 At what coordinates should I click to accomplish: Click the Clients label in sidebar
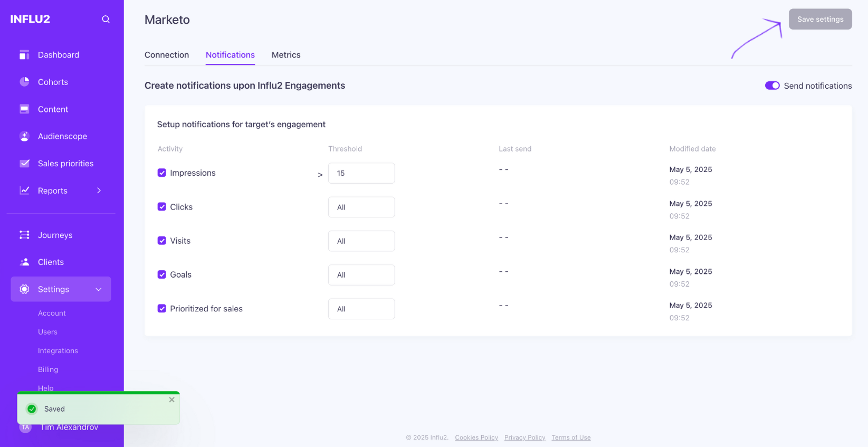coord(51,262)
